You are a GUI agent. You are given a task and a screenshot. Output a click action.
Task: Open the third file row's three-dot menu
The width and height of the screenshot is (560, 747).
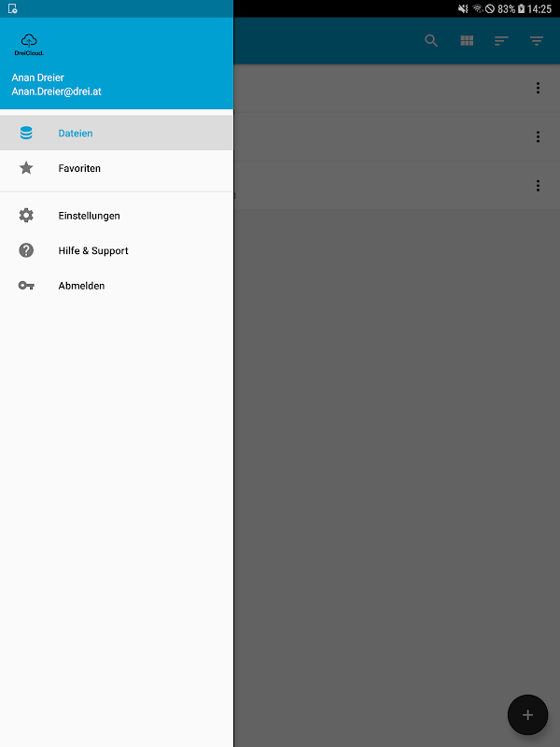point(539,186)
